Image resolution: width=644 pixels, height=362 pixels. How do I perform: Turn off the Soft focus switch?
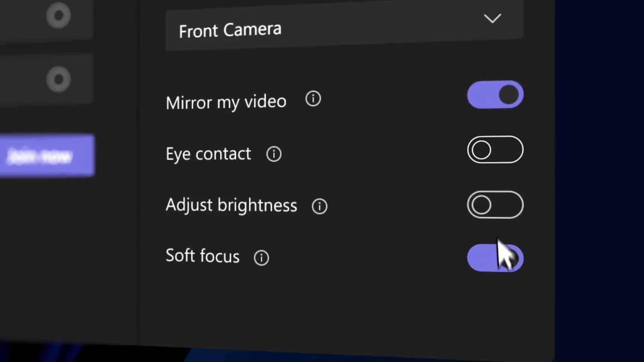495,258
